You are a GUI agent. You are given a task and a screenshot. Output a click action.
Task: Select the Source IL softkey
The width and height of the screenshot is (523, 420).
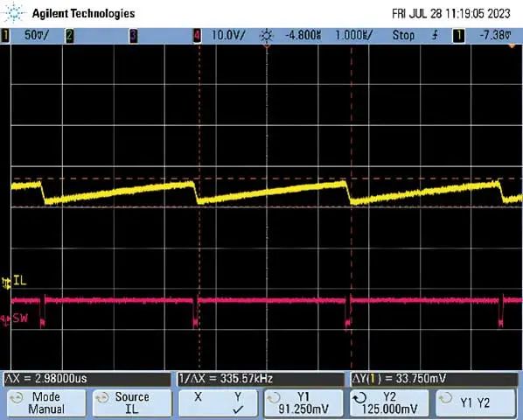132,402
